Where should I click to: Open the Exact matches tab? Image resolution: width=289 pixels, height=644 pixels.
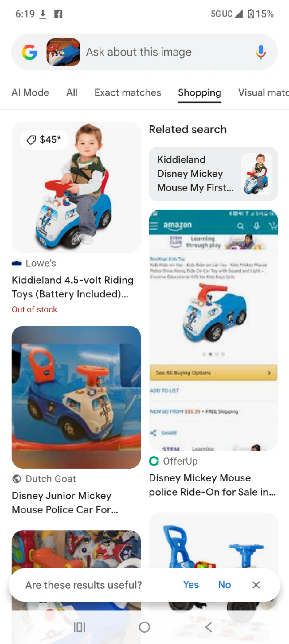pos(128,93)
